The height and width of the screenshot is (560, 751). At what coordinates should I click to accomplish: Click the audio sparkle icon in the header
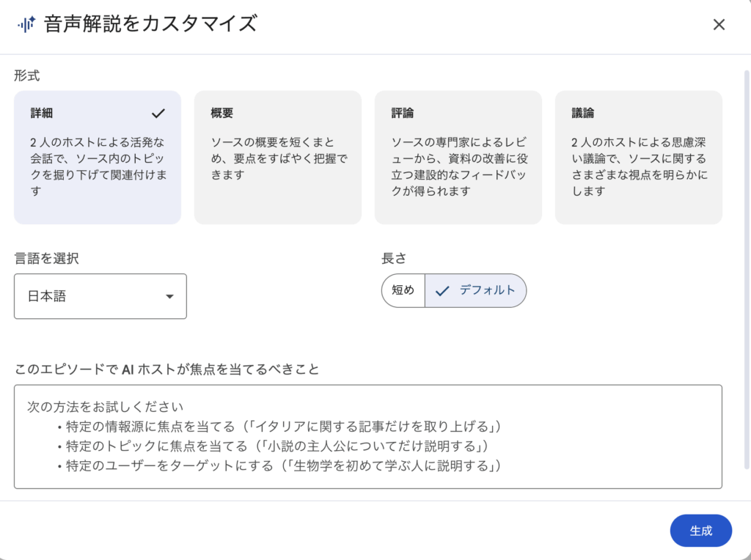click(26, 24)
